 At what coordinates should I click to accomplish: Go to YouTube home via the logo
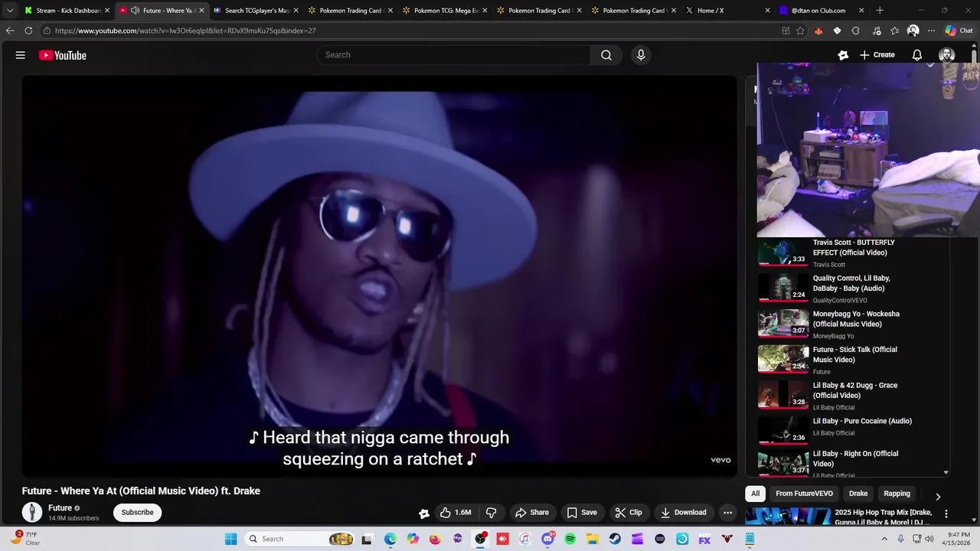(x=63, y=55)
